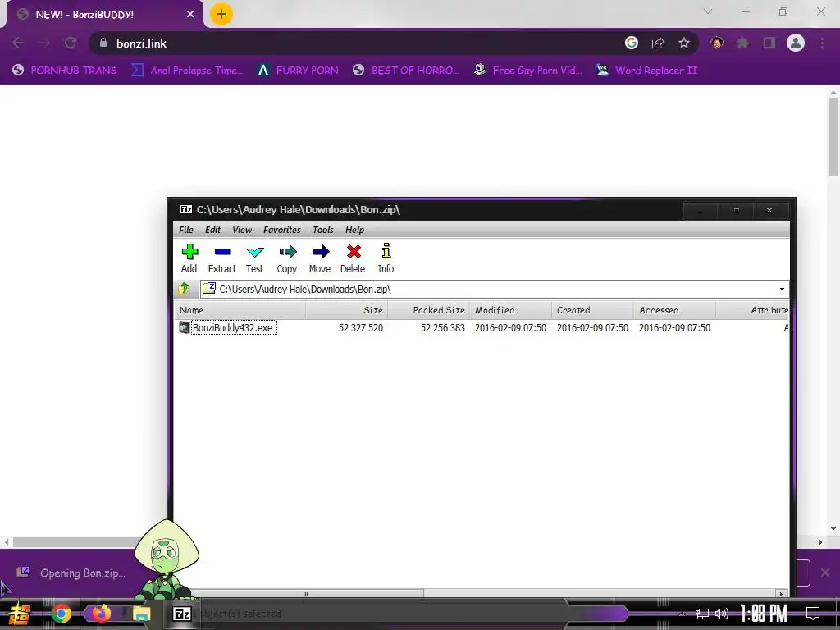The width and height of the screenshot is (840, 630).
Task: Open the Edit menu in 7-Zip
Action: tap(212, 230)
